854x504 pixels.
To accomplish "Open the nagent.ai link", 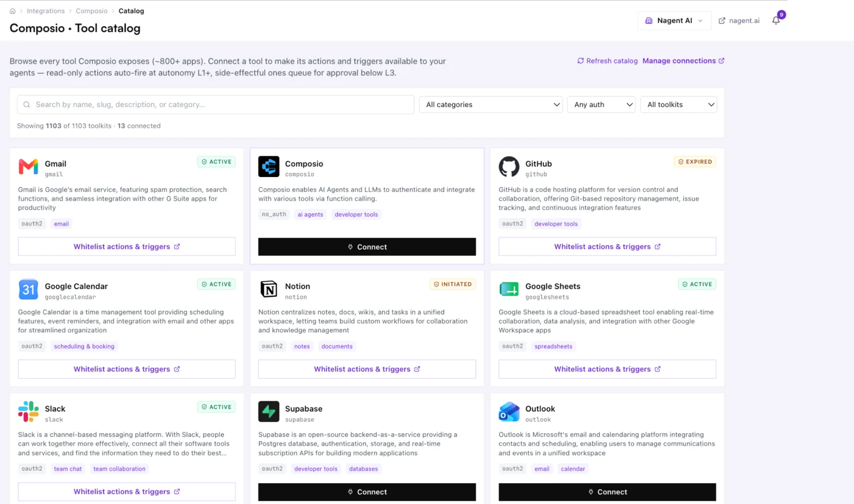I will point(739,21).
